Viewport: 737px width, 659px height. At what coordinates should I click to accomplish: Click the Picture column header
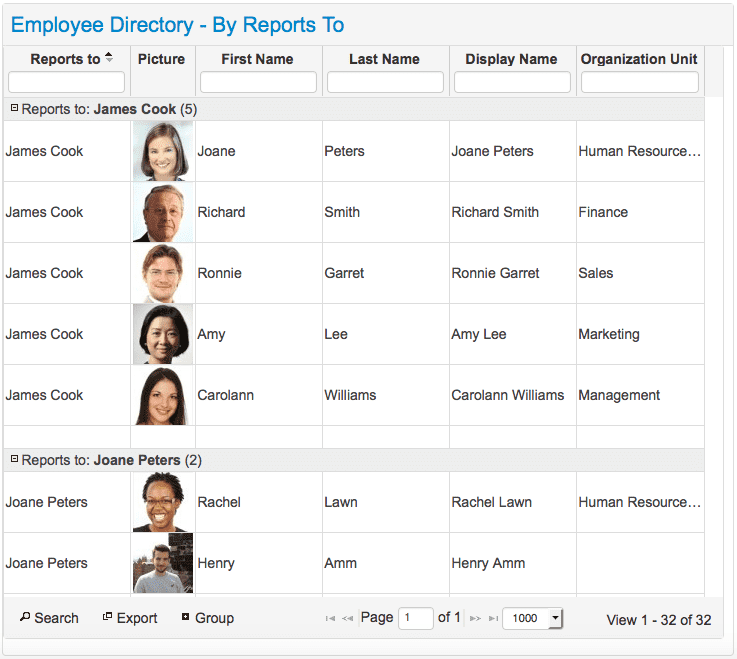pyautogui.click(x=161, y=59)
